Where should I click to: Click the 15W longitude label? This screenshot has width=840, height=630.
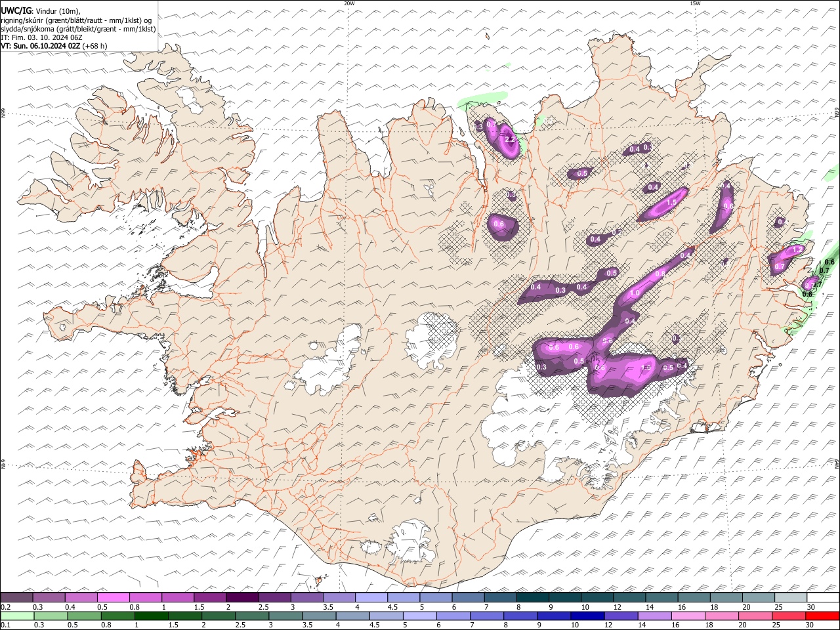point(695,3)
